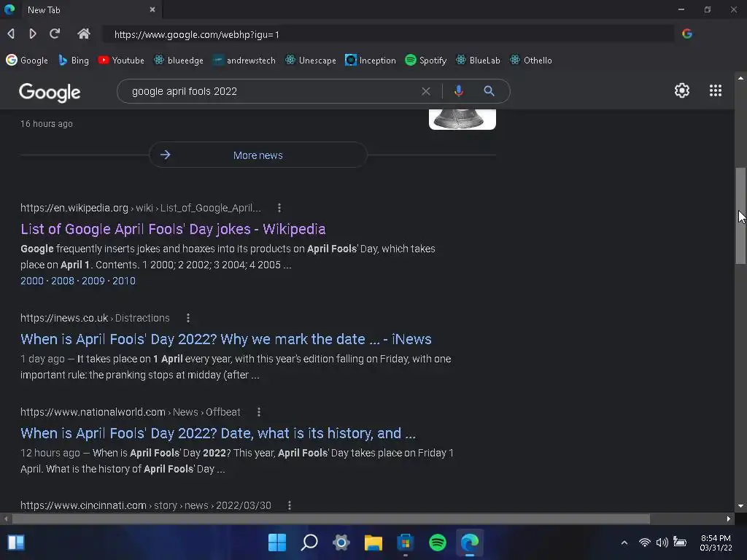Start voice search with the microphone icon
This screenshot has height=560, width=747.
458,91
